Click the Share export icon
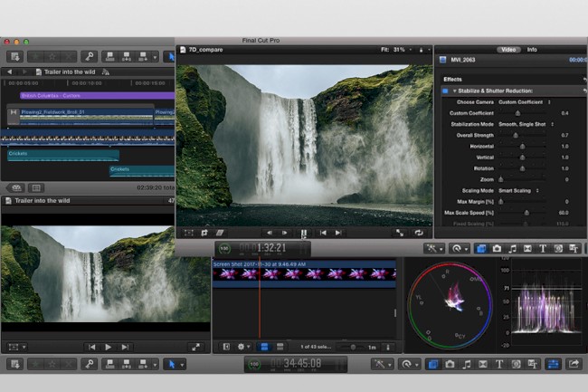The height and width of the screenshot is (392, 588). click(574, 364)
